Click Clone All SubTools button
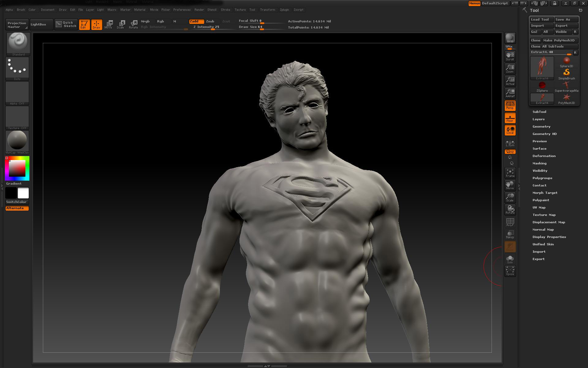The height and width of the screenshot is (368, 588). (x=554, y=47)
